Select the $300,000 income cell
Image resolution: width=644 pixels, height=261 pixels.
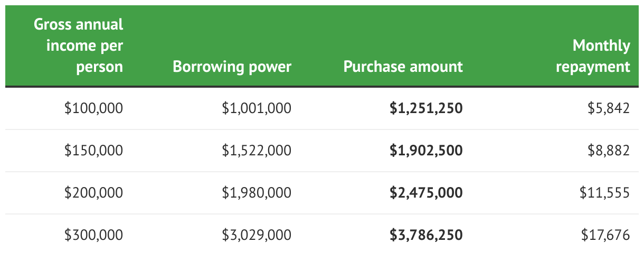(x=94, y=235)
